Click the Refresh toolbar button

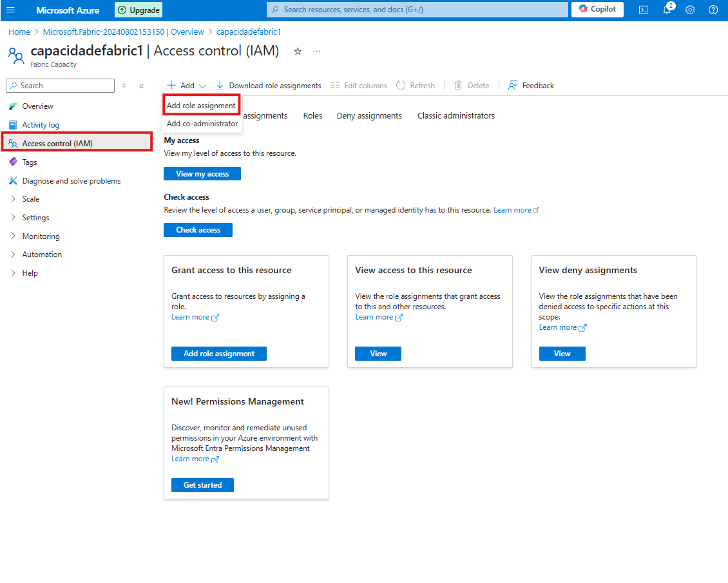[416, 86]
